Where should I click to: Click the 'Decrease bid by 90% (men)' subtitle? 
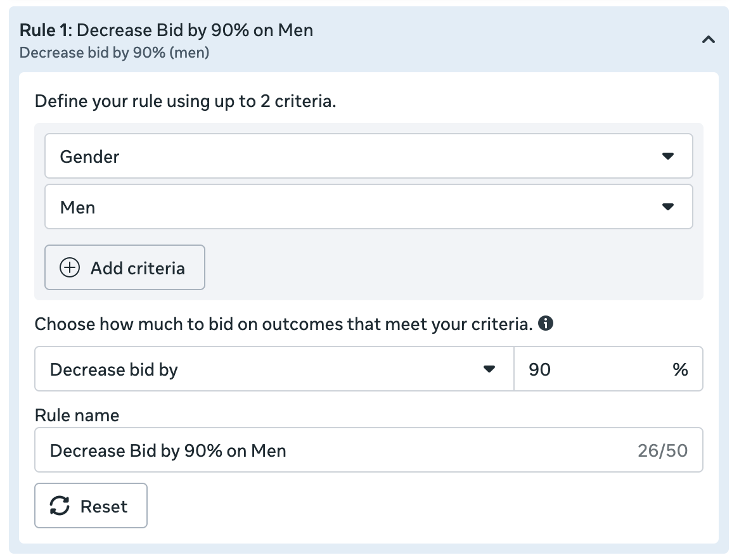click(x=115, y=52)
